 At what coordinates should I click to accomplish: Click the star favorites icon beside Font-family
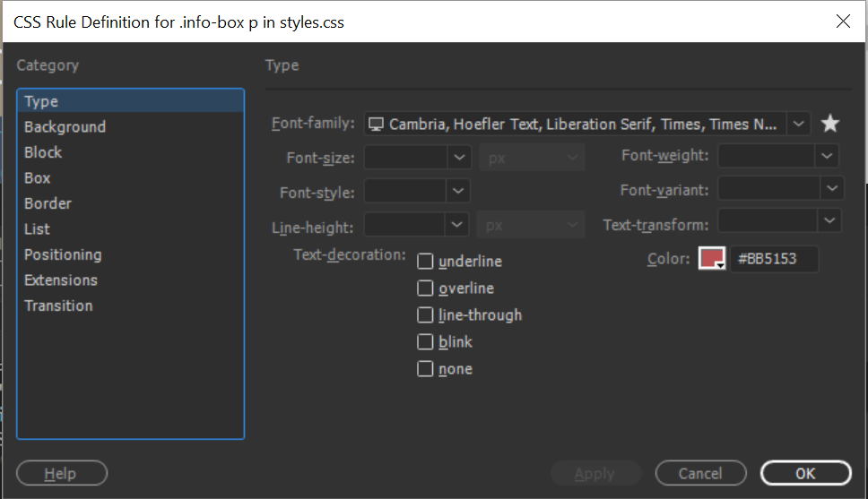(x=829, y=124)
